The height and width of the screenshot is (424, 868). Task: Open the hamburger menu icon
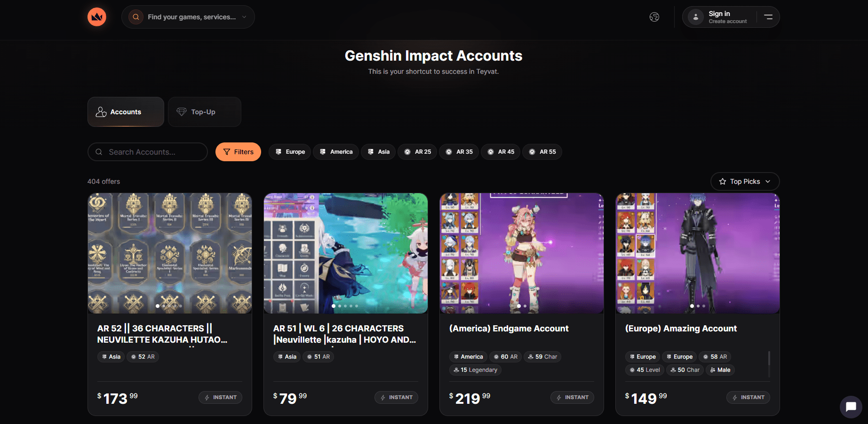[x=768, y=17]
